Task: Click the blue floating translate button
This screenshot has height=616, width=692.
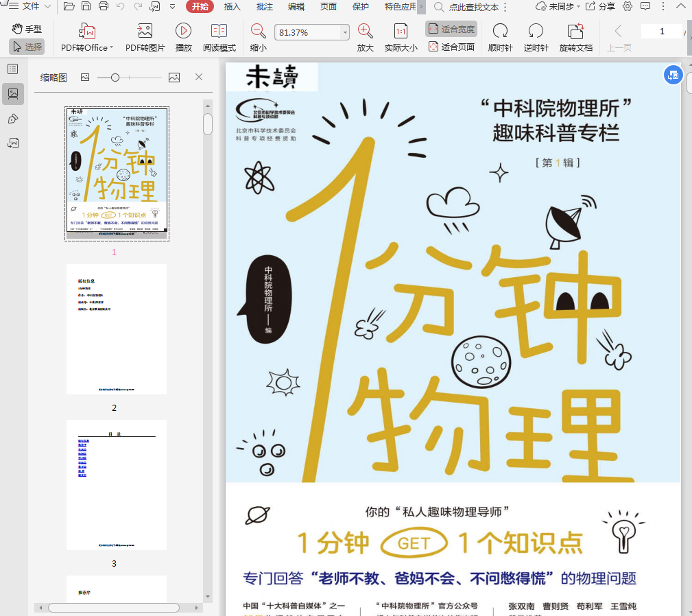Action: pos(673,75)
